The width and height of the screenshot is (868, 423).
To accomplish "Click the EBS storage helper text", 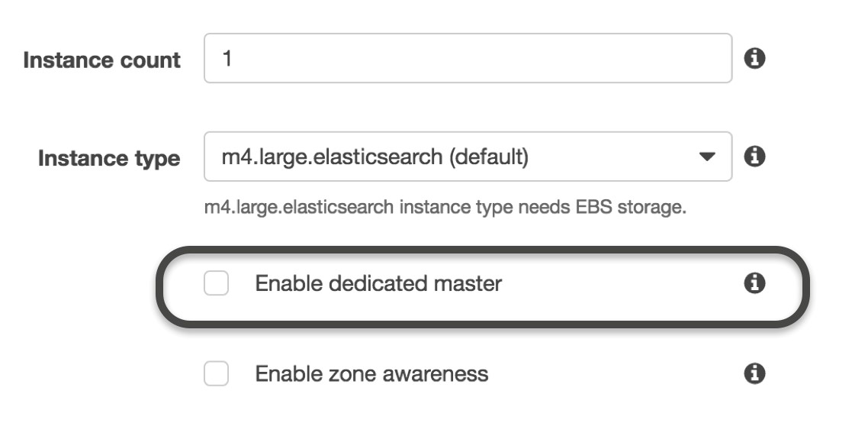I will pos(445,208).
